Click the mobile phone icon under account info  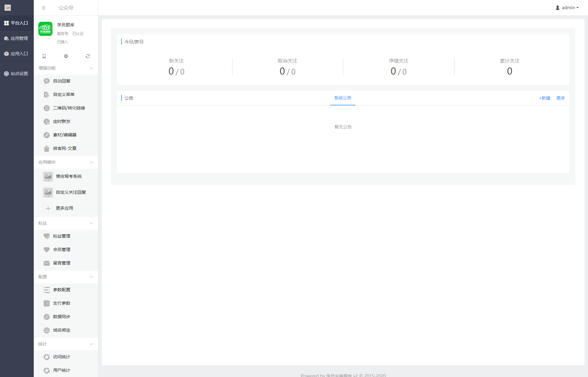point(44,56)
